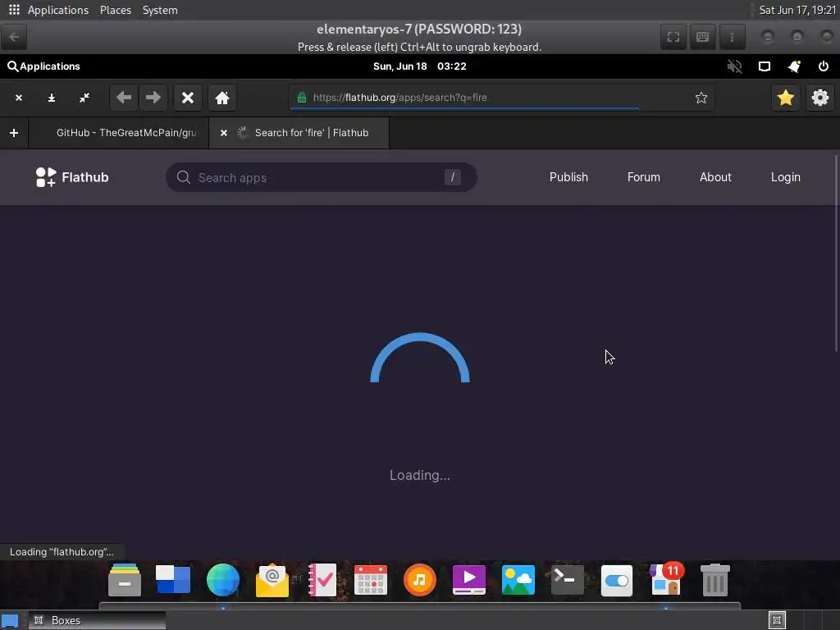This screenshot has width=840, height=630.
Task: Open Mail from the dock
Action: [272, 580]
